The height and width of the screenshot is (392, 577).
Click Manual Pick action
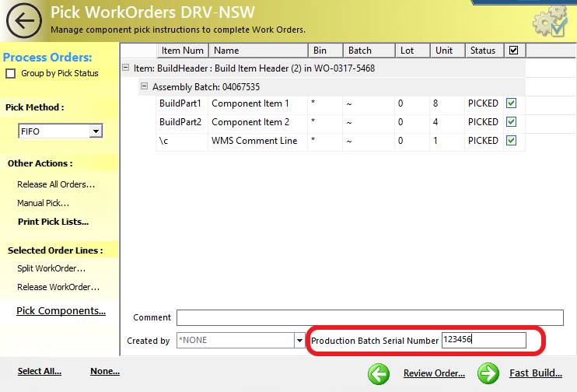coord(43,203)
